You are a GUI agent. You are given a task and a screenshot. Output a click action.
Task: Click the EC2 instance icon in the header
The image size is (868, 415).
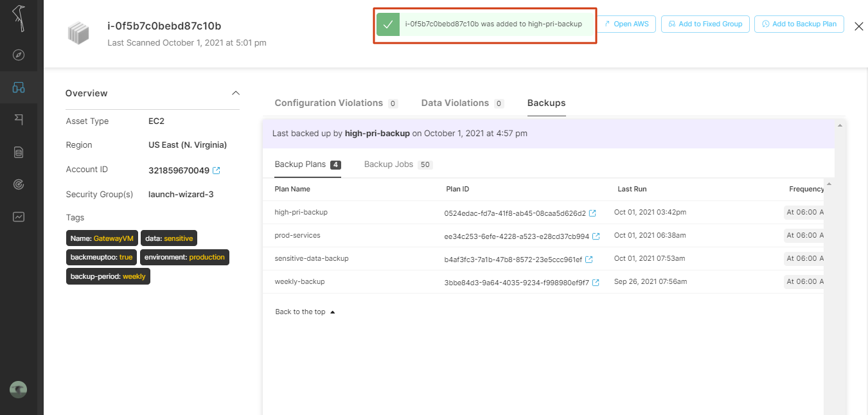click(78, 33)
